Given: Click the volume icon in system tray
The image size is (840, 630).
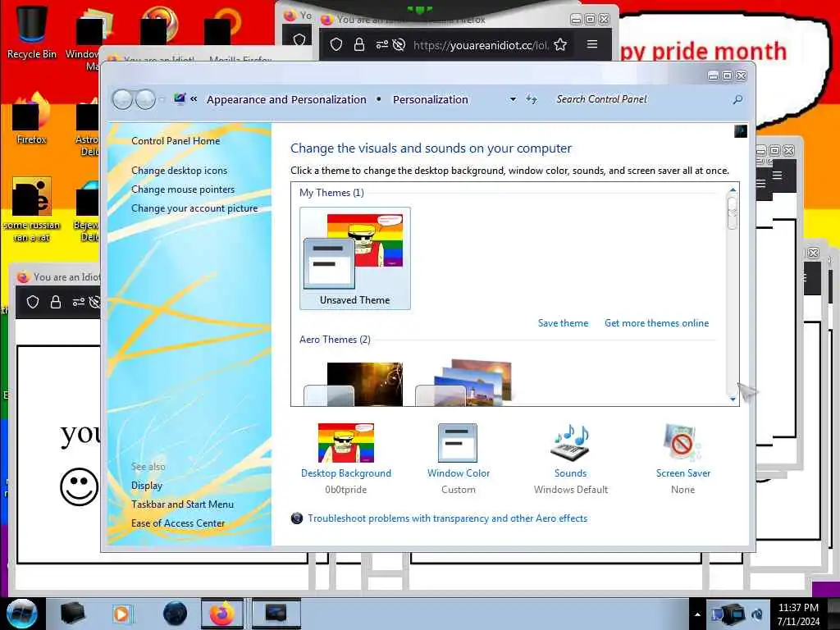Looking at the screenshot, I should point(757,614).
